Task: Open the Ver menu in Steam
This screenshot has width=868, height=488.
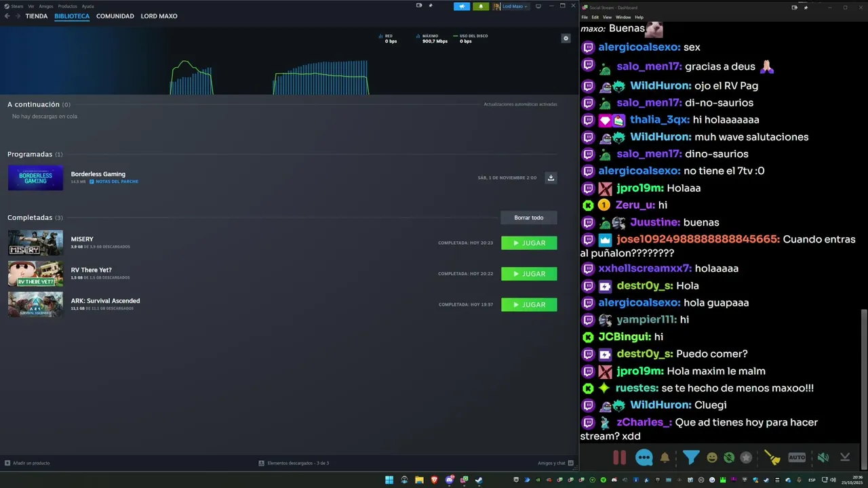Action: point(31,6)
